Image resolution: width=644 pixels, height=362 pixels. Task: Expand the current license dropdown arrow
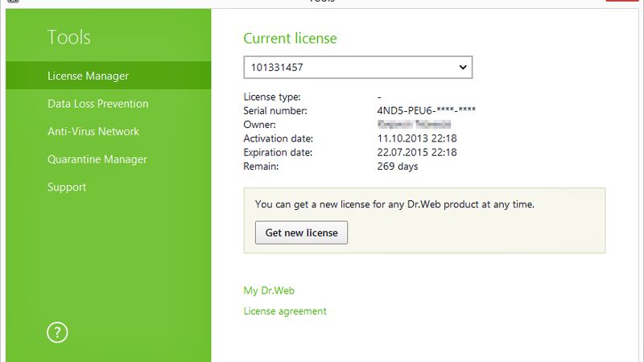click(463, 67)
